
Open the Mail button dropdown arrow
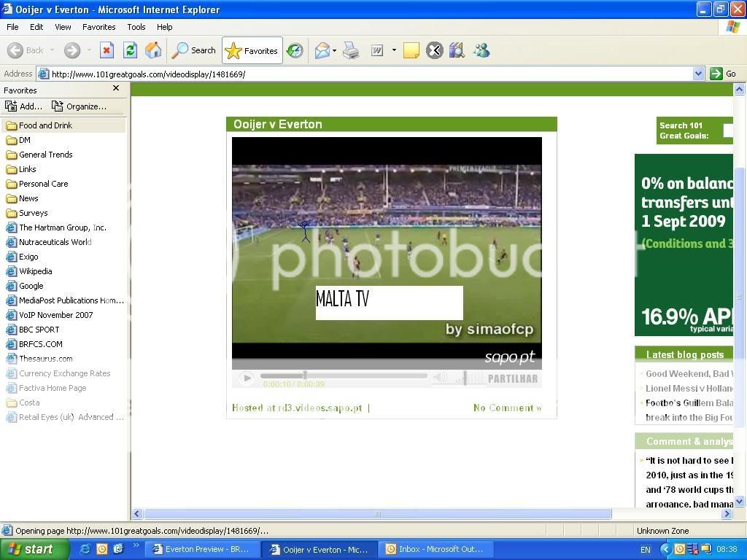[x=334, y=50]
